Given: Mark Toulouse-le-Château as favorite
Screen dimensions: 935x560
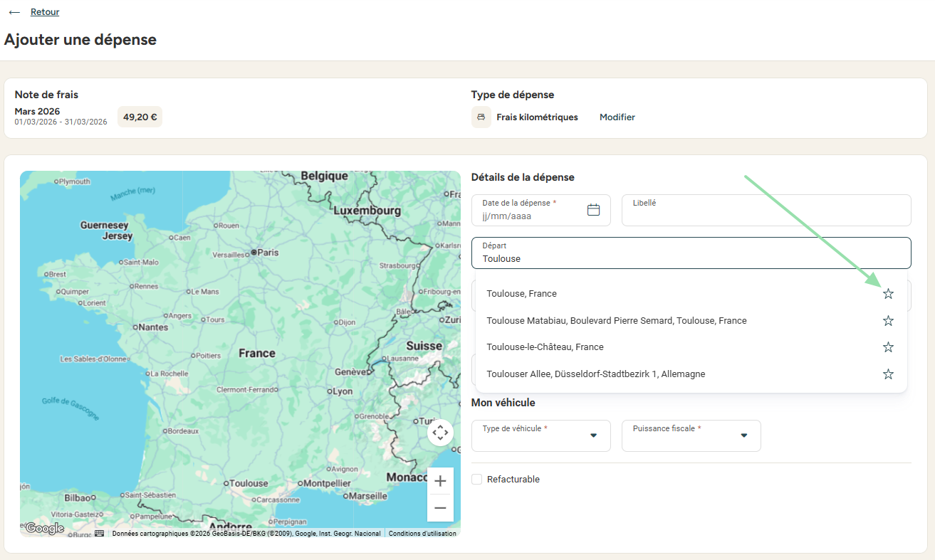Looking at the screenshot, I should (888, 347).
